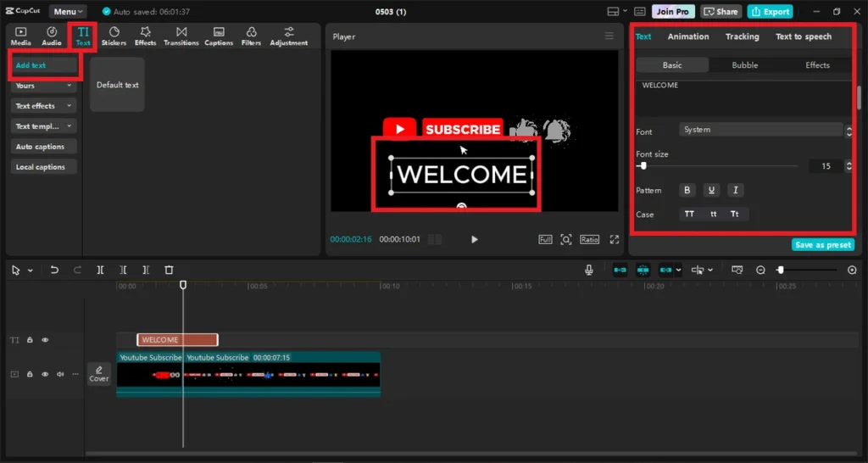868x463 pixels.
Task: Open the player hamburger menu
Action: (x=609, y=36)
